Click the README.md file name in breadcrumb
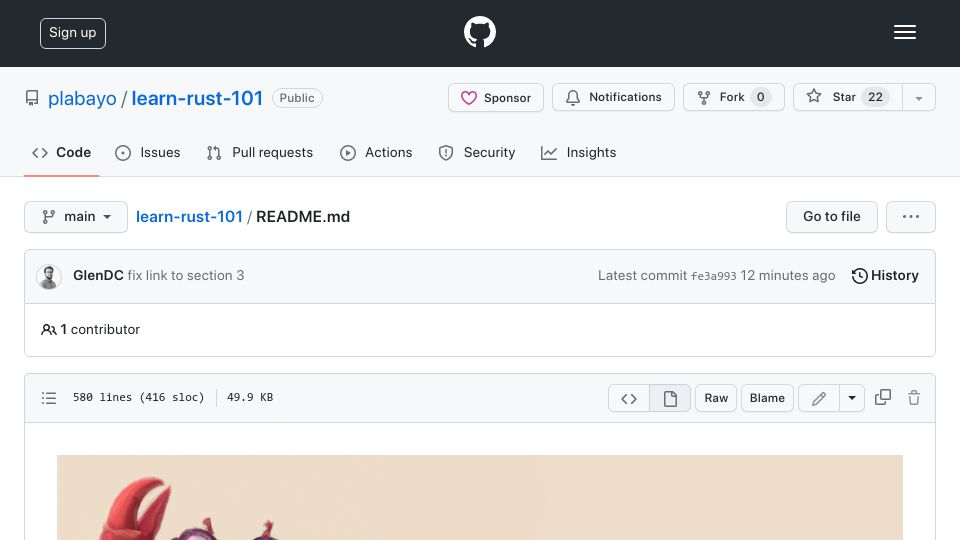This screenshot has width=960, height=540. tap(303, 217)
